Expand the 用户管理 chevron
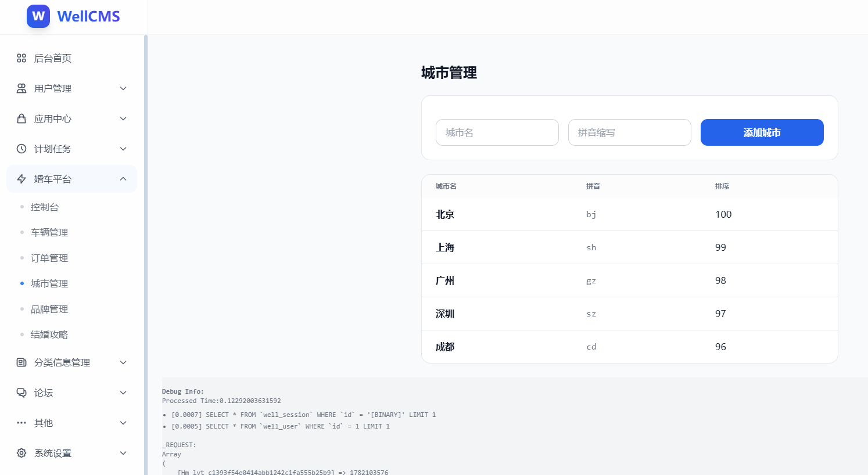This screenshot has width=868, height=475. (x=123, y=88)
